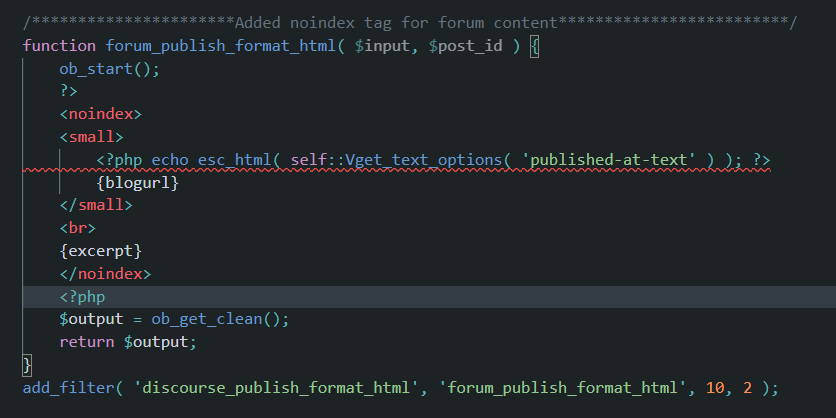
Task: Click the $post_id parameter
Action: pos(465,46)
